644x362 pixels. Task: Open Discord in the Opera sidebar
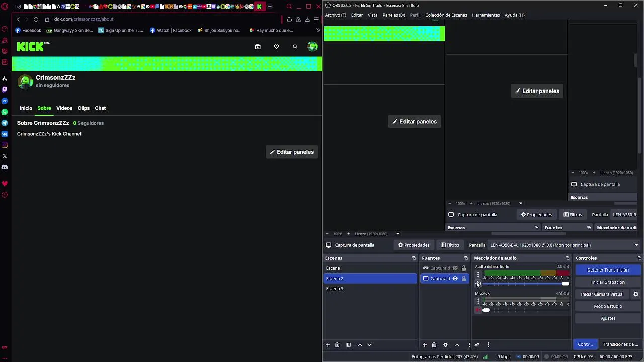pos(5,167)
